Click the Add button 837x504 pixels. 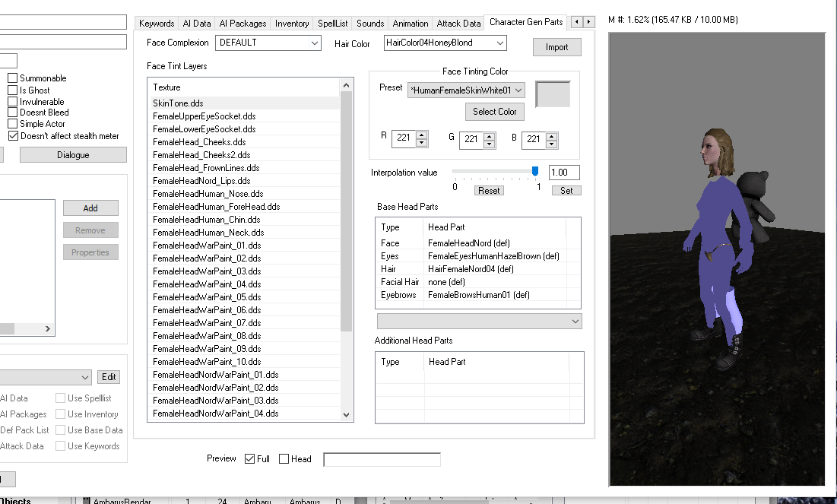tap(90, 208)
